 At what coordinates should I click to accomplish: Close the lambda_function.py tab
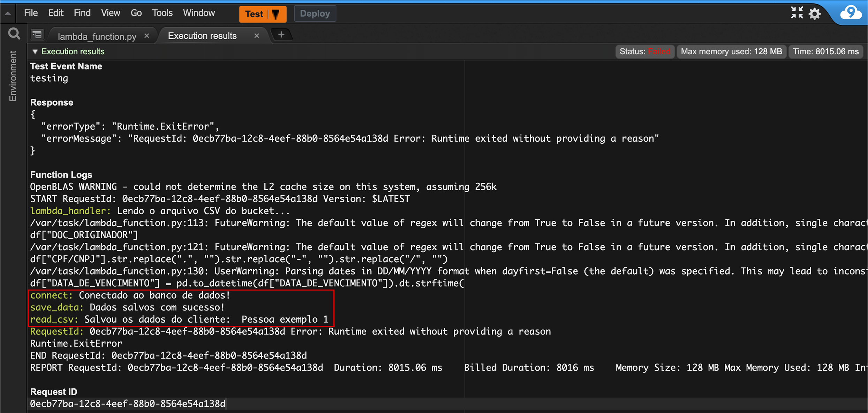pyautogui.click(x=147, y=36)
